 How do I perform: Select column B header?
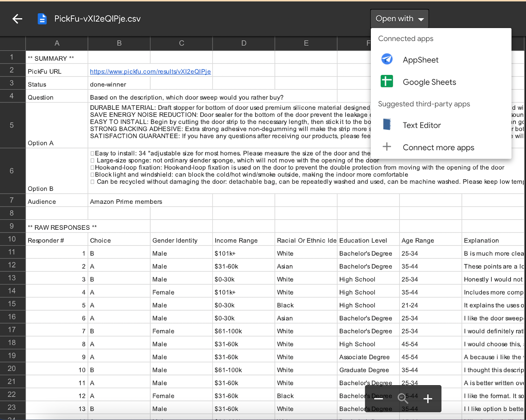[119, 43]
